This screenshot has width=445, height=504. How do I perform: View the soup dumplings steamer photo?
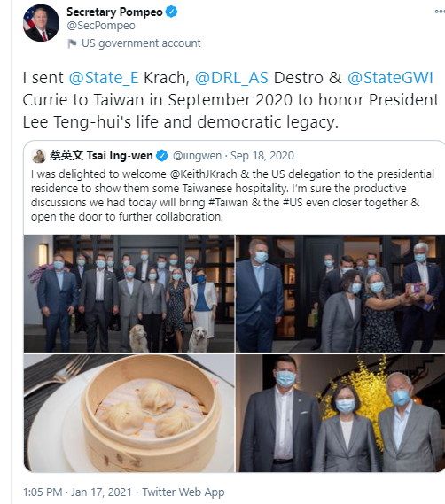pos(129,413)
